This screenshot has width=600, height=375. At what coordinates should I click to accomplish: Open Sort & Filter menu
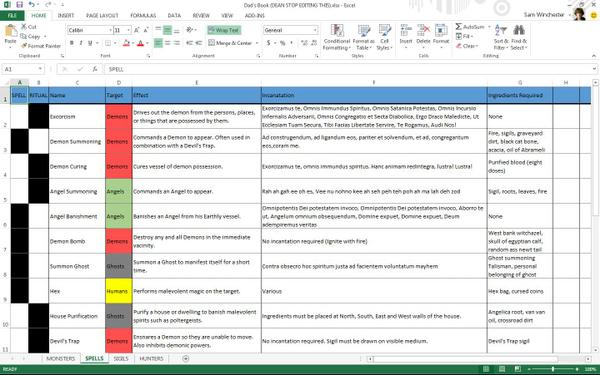pyautogui.click(x=501, y=37)
